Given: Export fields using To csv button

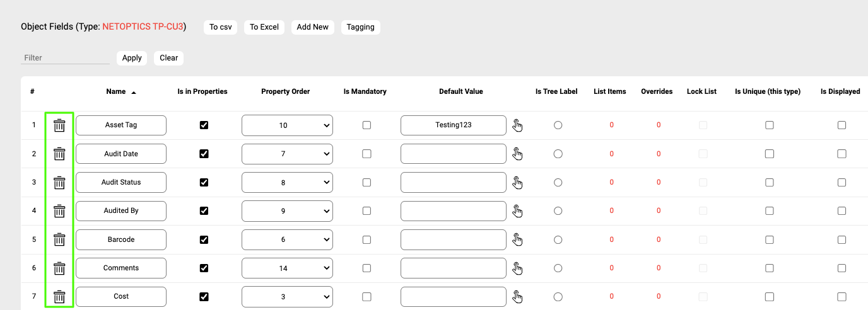Looking at the screenshot, I should (221, 27).
